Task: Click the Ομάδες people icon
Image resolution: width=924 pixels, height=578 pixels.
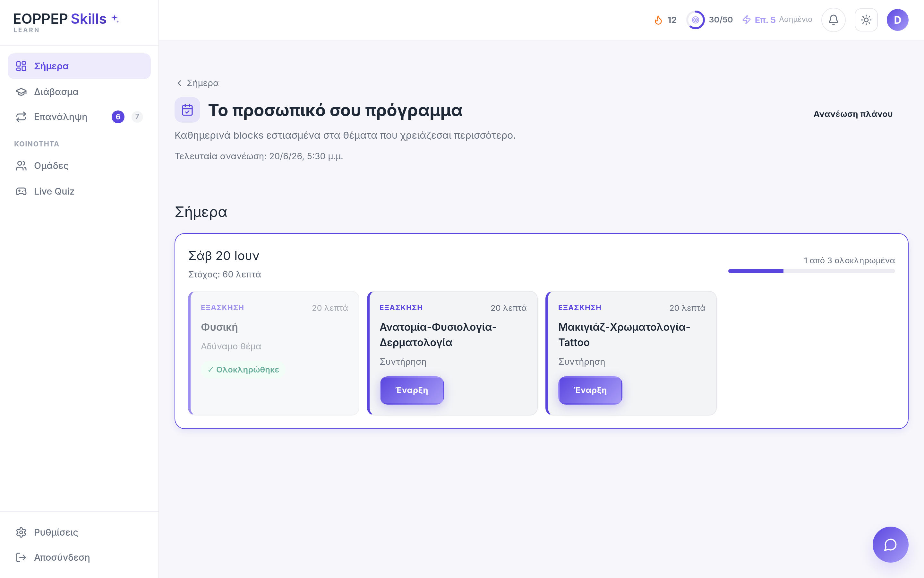Action: 21,165
